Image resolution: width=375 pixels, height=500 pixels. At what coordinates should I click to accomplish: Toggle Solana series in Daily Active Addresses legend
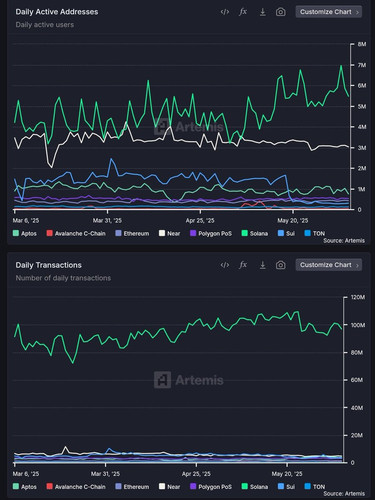tap(255, 233)
